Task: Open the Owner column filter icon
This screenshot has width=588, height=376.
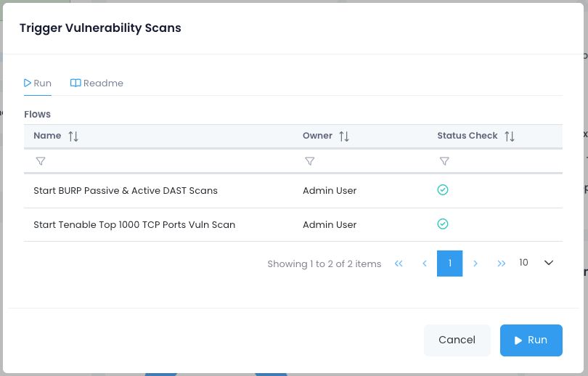Action: coord(310,161)
